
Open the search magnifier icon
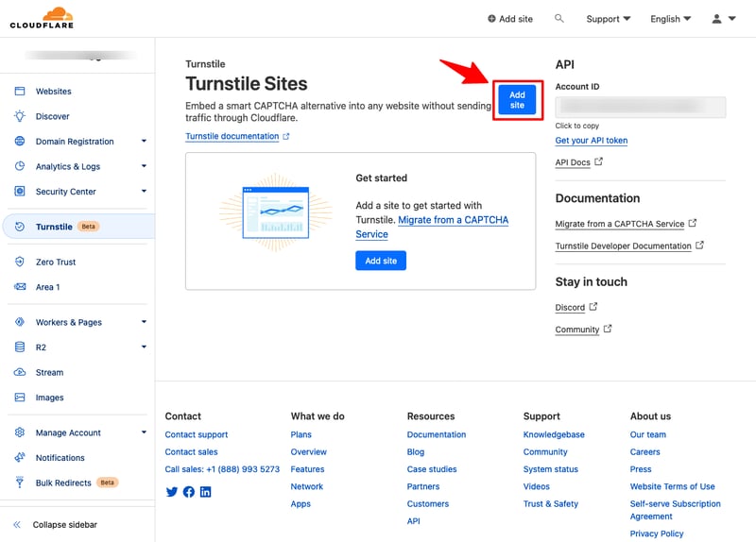pyautogui.click(x=559, y=19)
